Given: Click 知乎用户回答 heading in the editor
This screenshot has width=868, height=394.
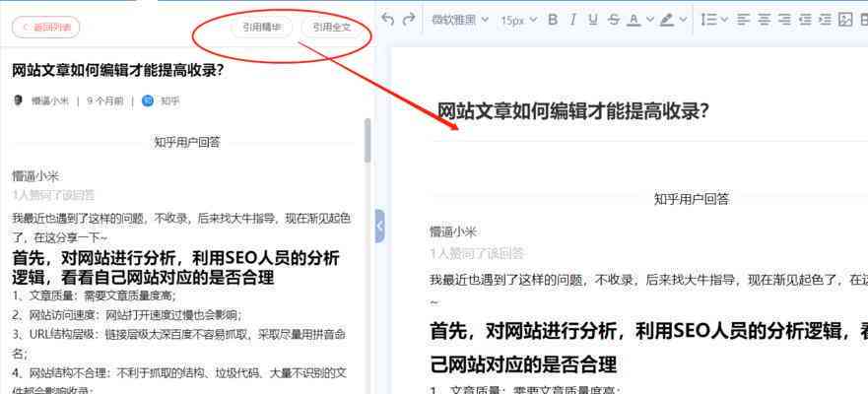Looking at the screenshot, I should point(692,199).
